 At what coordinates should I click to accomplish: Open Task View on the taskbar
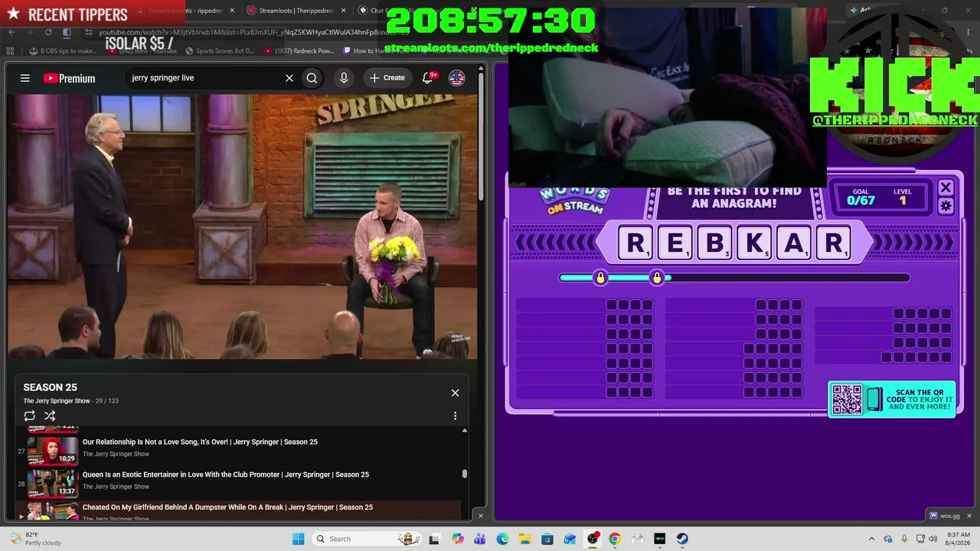coord(434,539)
